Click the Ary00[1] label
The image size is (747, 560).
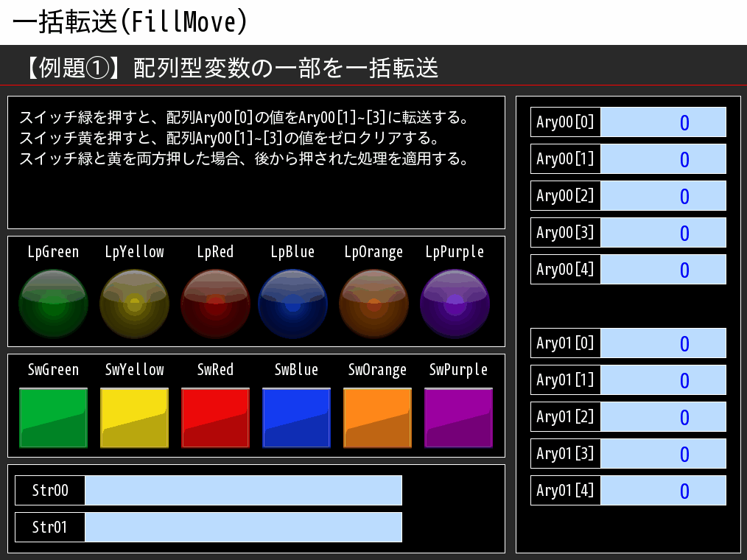pos(566,158)
